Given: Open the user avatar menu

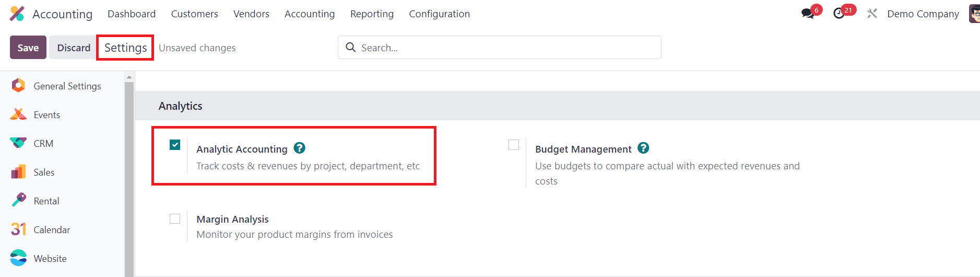Looking at the screenshot, I should coord(974,14).
